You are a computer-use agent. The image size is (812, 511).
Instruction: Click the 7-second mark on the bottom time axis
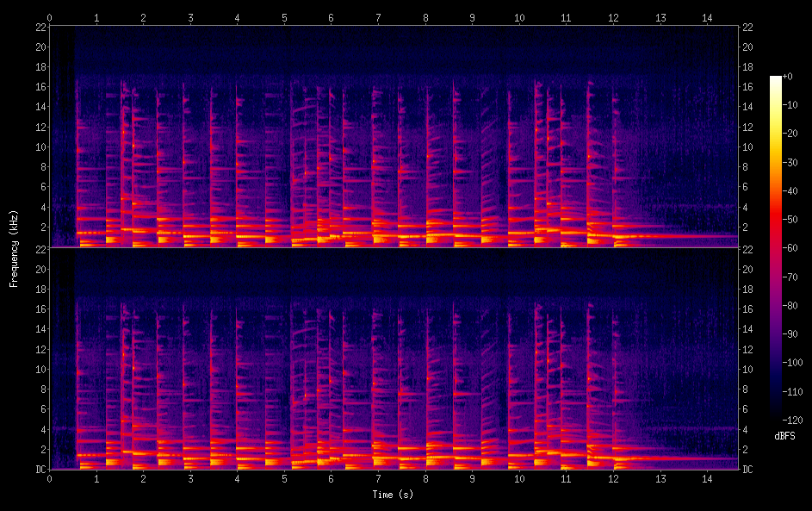(x=378, y=477)
